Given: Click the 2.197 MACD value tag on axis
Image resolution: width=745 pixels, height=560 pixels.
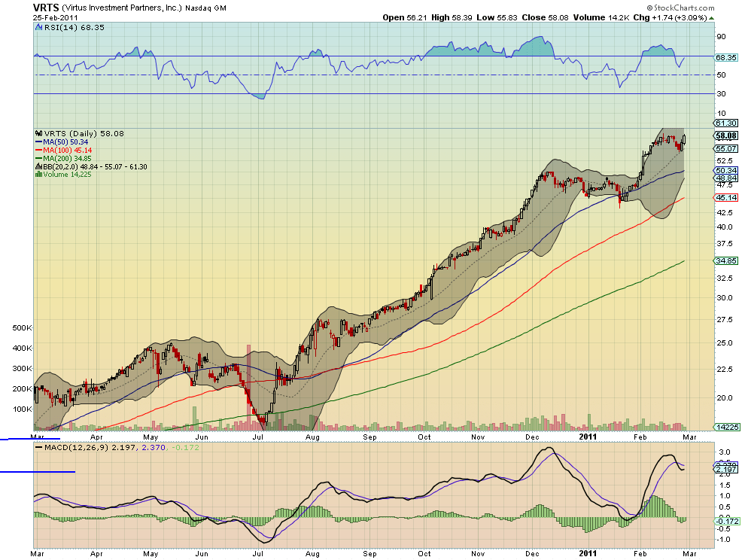Looking at the screenshot, I should coord(726,470).
